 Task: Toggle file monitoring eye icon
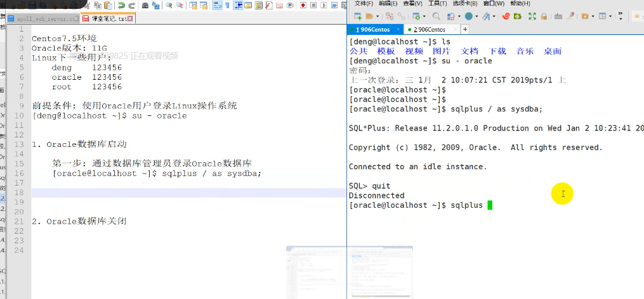click(289, 5)
